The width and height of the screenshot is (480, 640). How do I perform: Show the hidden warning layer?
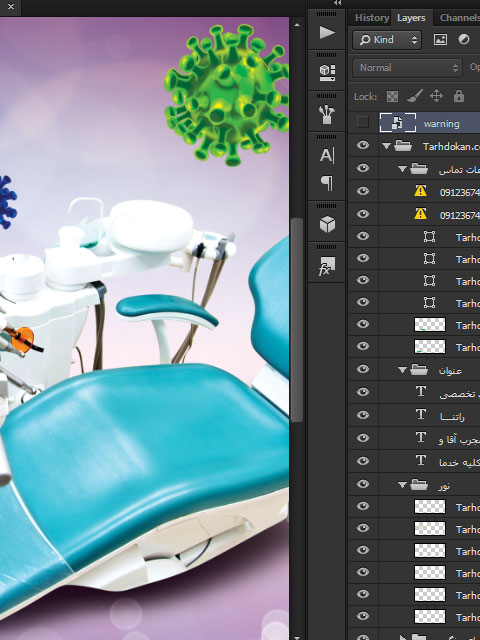point(362,122)
